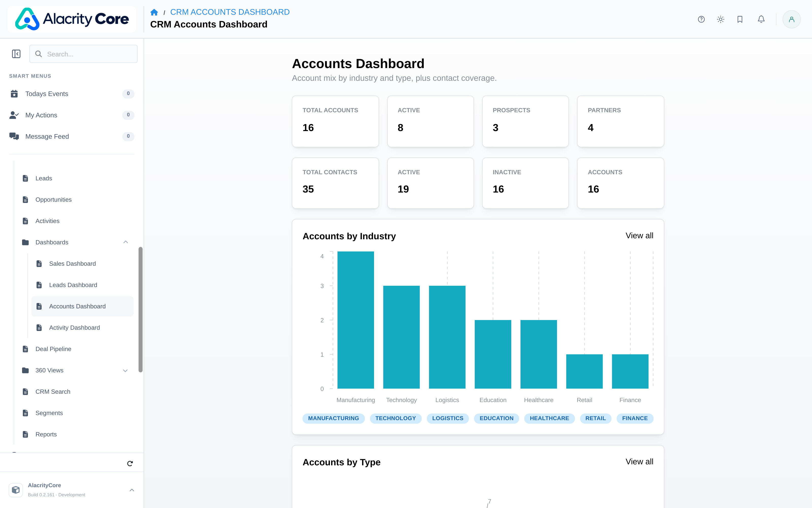Click the home breadcrumb icon

click(154, 12)
